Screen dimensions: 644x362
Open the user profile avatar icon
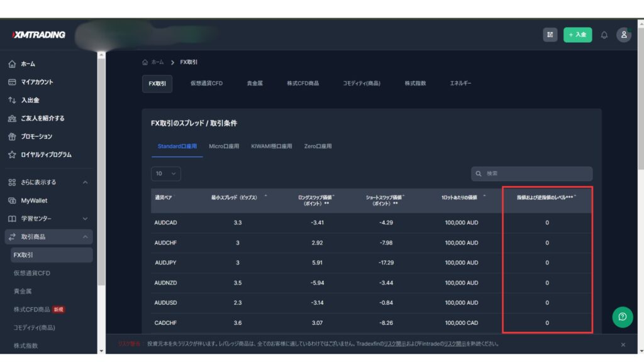(x=623, y=35)
